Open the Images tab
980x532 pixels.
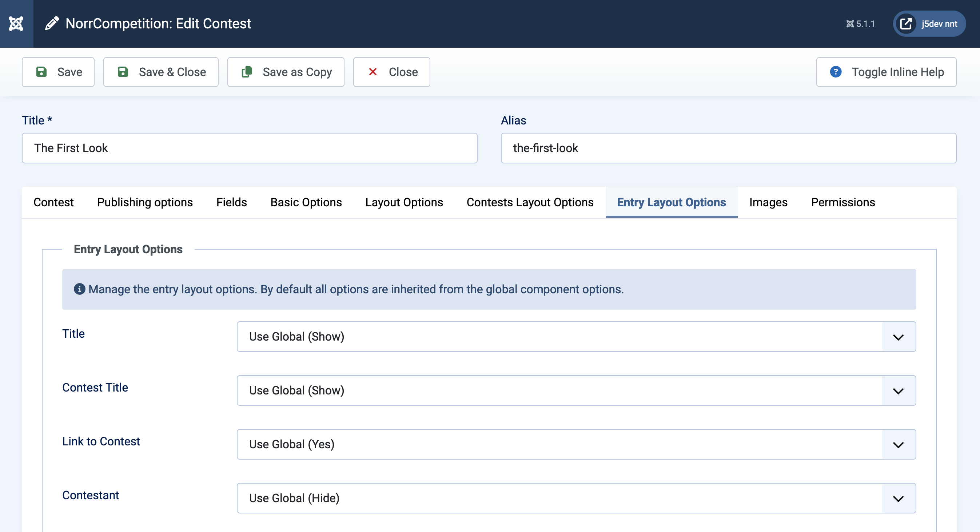pyautogui.click(x=769, y=202)
